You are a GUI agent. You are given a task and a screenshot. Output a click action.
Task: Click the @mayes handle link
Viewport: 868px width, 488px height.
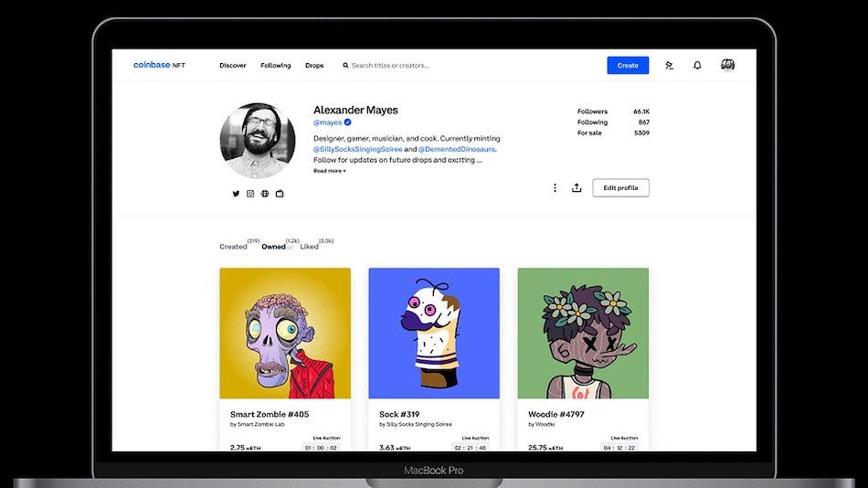point(327,122)
